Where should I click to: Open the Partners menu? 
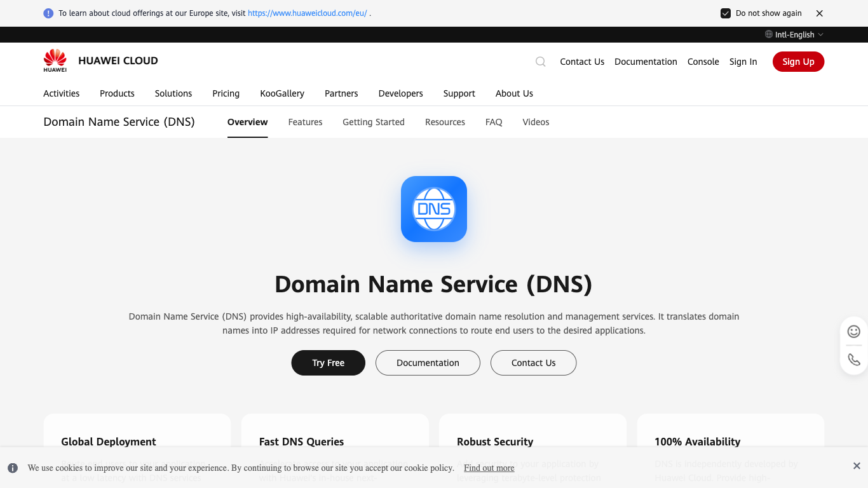[341, 93]
